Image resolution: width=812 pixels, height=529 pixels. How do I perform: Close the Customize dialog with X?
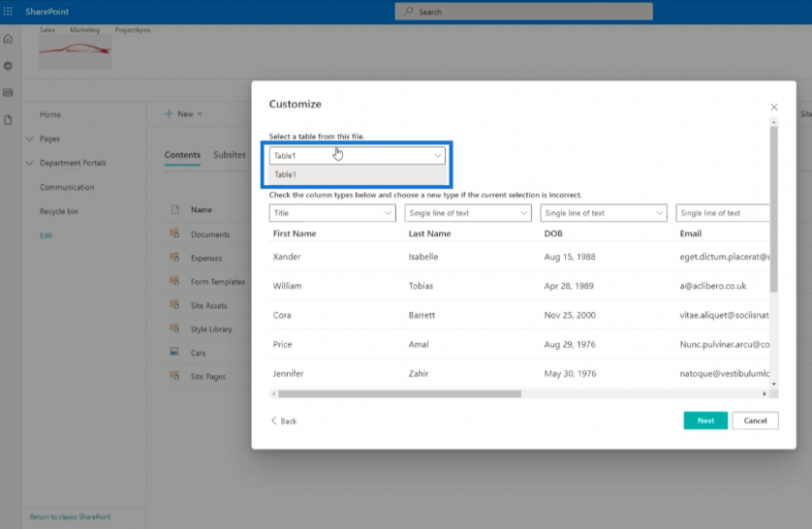(773, 108)
